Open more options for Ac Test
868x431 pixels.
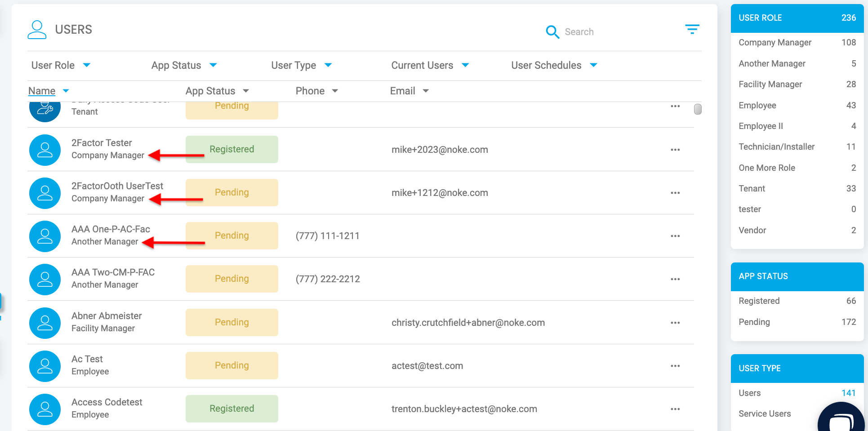point(675,366)
